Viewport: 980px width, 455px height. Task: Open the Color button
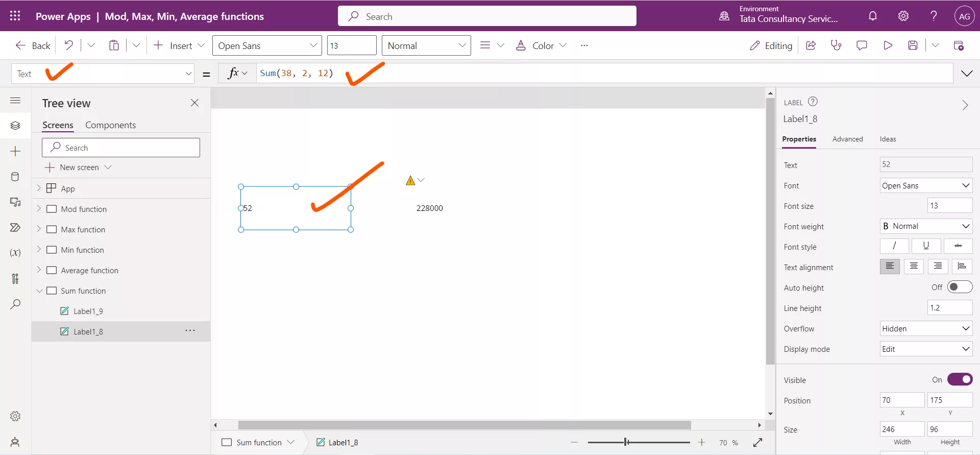point(541,45)
